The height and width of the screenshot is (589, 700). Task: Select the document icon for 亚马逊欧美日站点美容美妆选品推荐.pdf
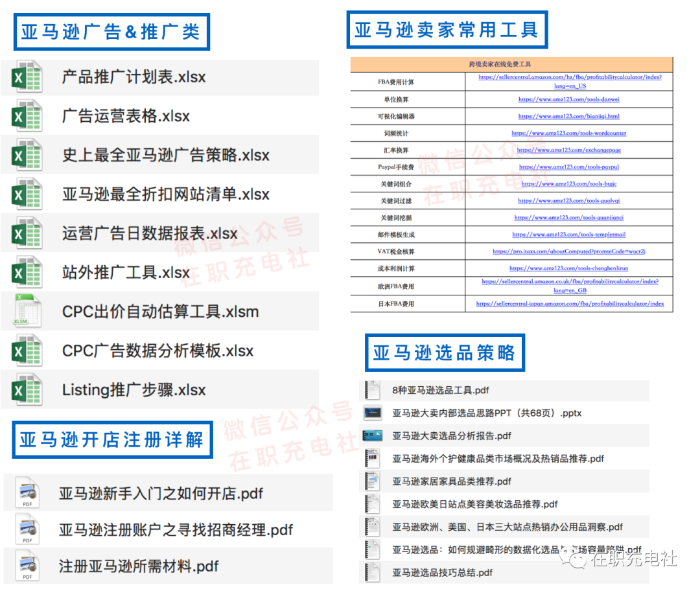point(372,503)
